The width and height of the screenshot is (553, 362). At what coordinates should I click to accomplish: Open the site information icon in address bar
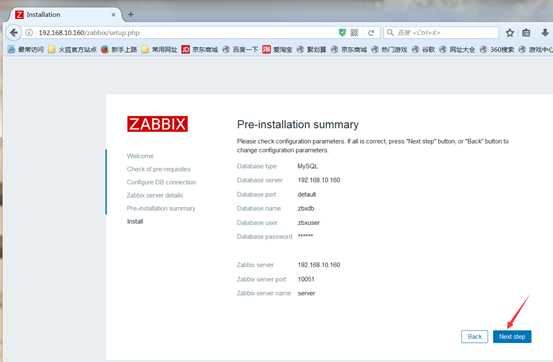click(29, 33)
